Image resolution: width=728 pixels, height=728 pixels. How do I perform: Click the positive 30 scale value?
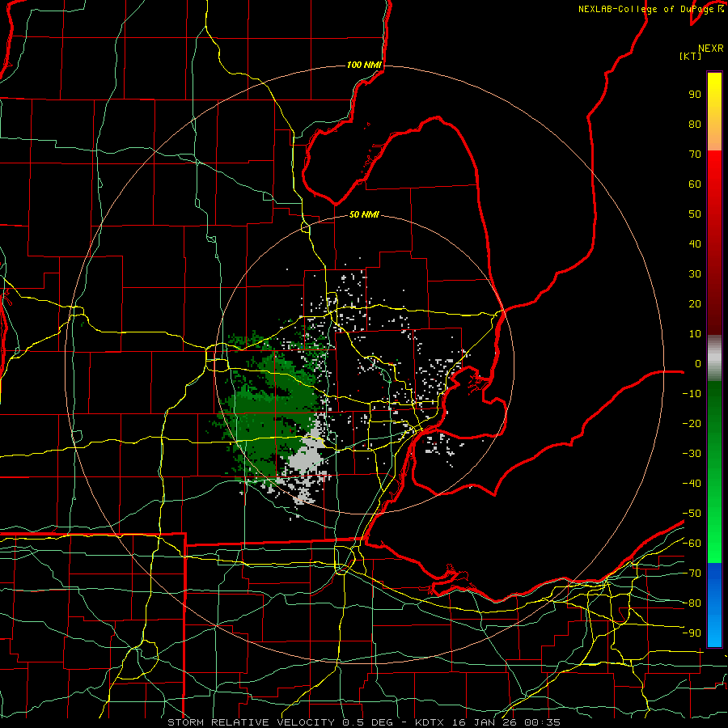coord(695,274)
